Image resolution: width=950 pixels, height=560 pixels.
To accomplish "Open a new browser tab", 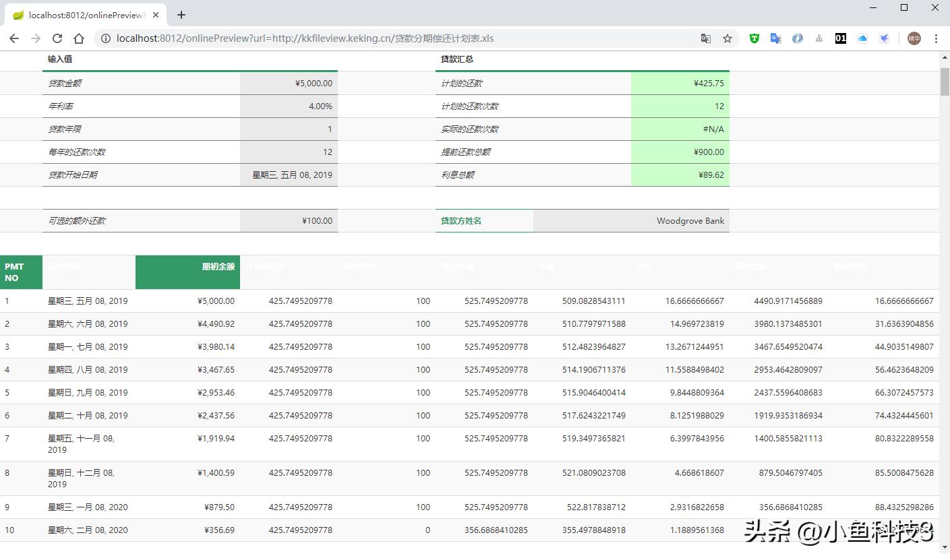I will tap(181, 15).
